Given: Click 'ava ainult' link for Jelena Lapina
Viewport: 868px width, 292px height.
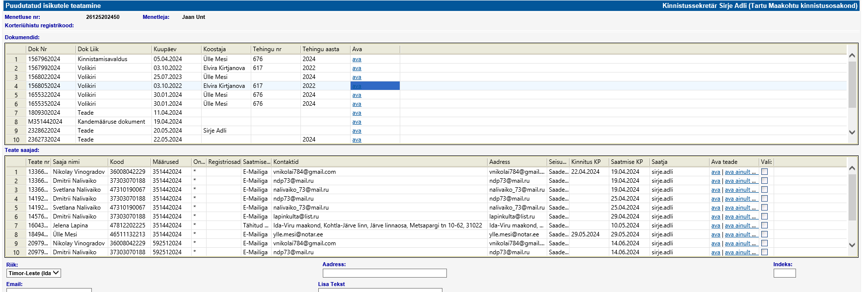Looking at the screenshot, I should [x=740, y=225].
